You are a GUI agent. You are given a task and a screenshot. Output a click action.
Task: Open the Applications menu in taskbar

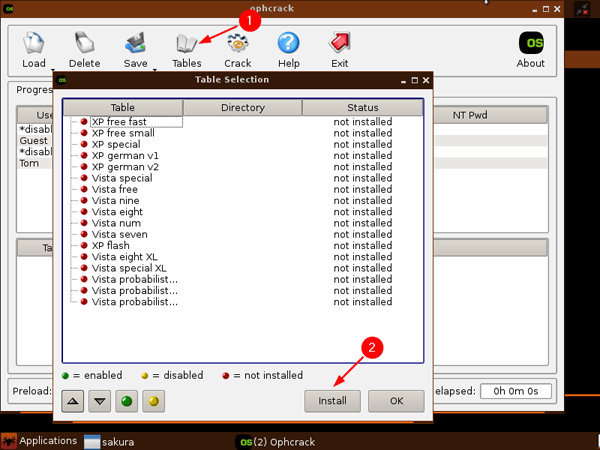coord(39,441)
